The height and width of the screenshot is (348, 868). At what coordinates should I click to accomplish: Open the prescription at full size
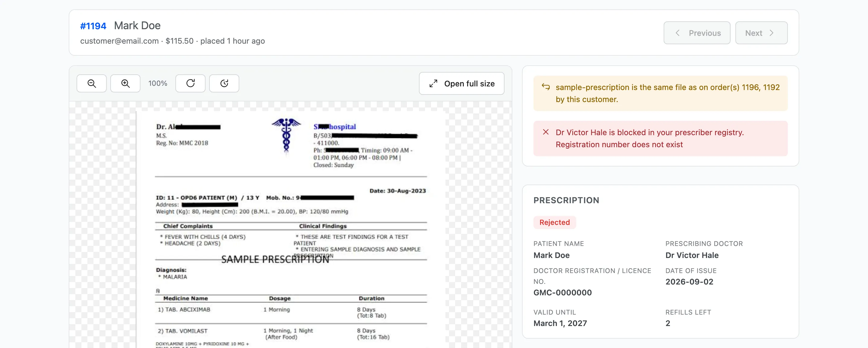click(x=462, y=83)
